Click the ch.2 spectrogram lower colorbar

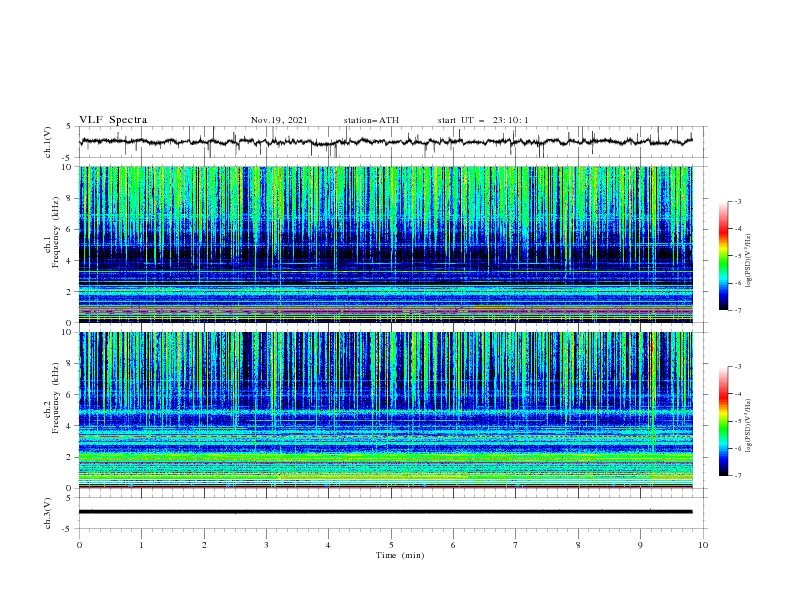[x=723, y=421]
